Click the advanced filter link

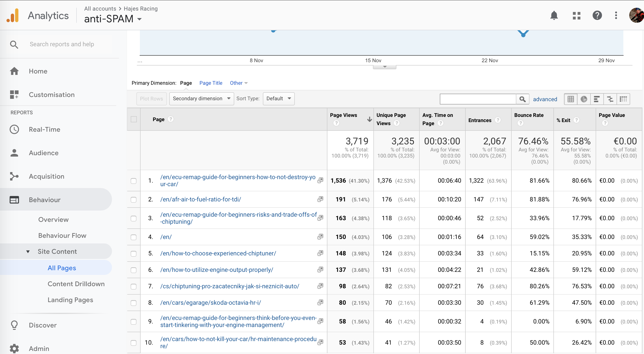(545, 99)
